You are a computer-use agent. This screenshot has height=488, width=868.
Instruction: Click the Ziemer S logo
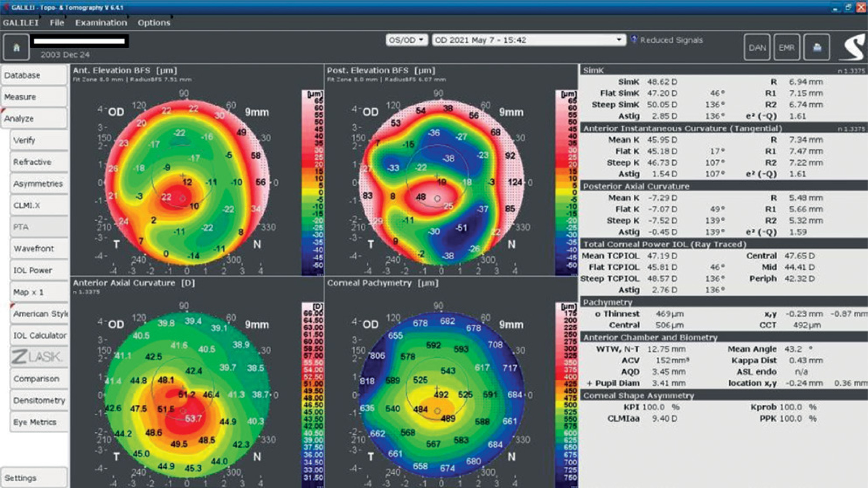[853, 47]
